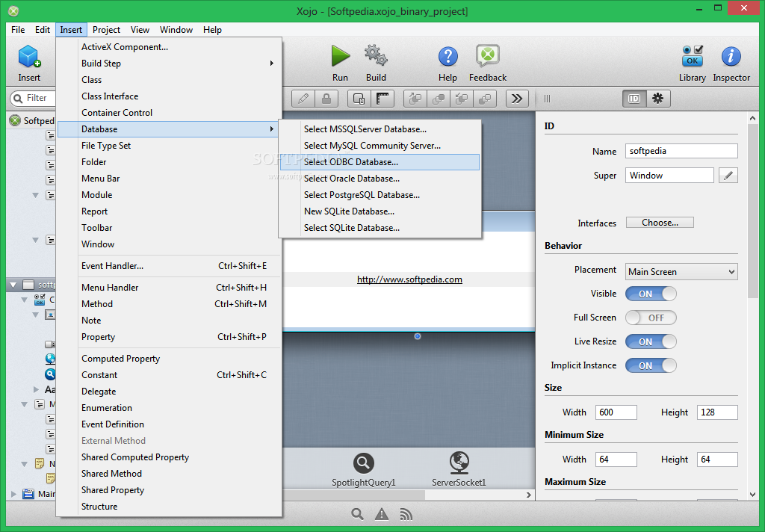
Task: Open the messages feed icon in bottom bar
Action: pyautogui.click(x=406, y=514)
